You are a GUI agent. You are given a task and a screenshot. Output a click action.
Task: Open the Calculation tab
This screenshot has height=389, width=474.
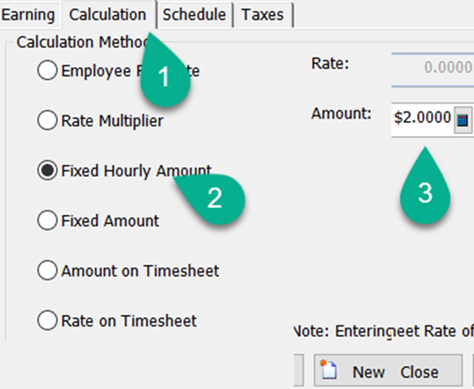coord(108,15)
